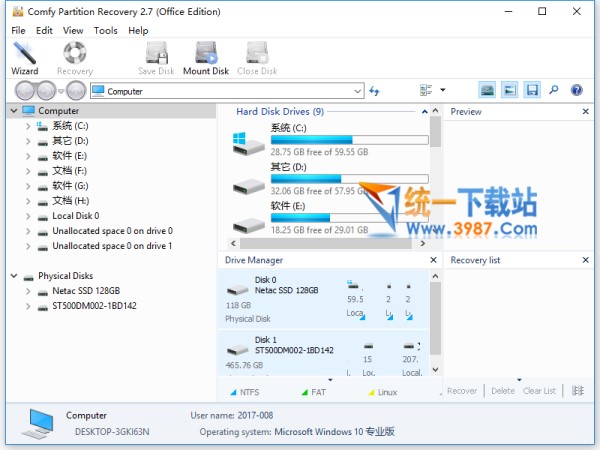
Task: Collapse the Hard Disk Drives group
Action: tap(424, 112)
